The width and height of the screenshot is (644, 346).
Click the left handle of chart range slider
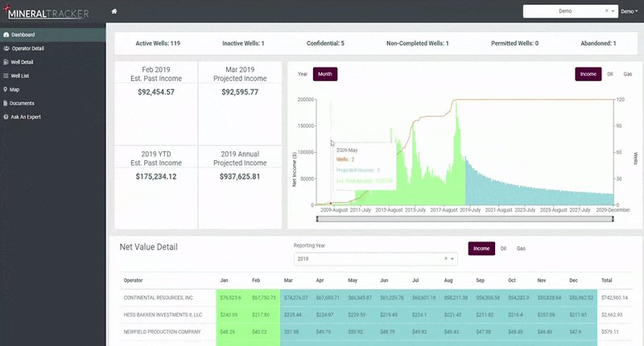point(317,219)
